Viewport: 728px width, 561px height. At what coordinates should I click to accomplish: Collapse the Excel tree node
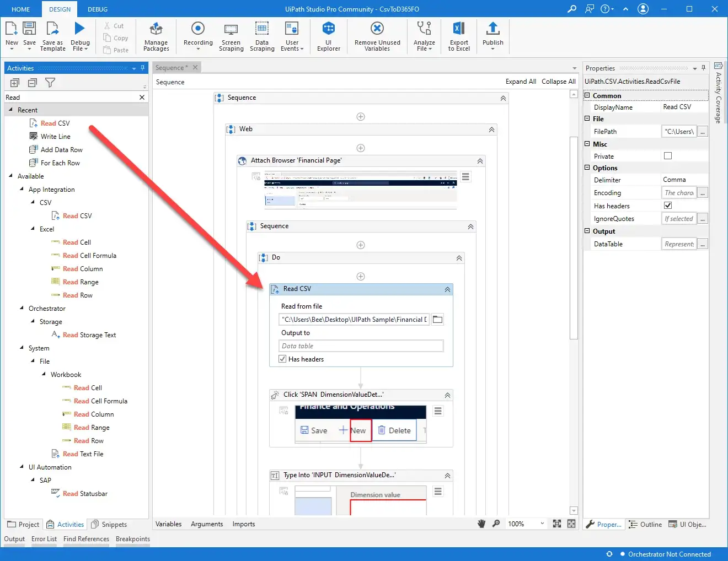click(33, 229)
